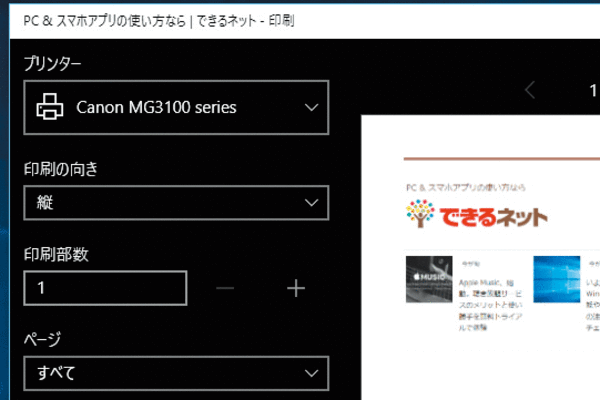Image resolution: width=600 pixels, height=400 pixels.
Task: Open the Canon MG3100 series printer dropdown
Action: [176, 108]
